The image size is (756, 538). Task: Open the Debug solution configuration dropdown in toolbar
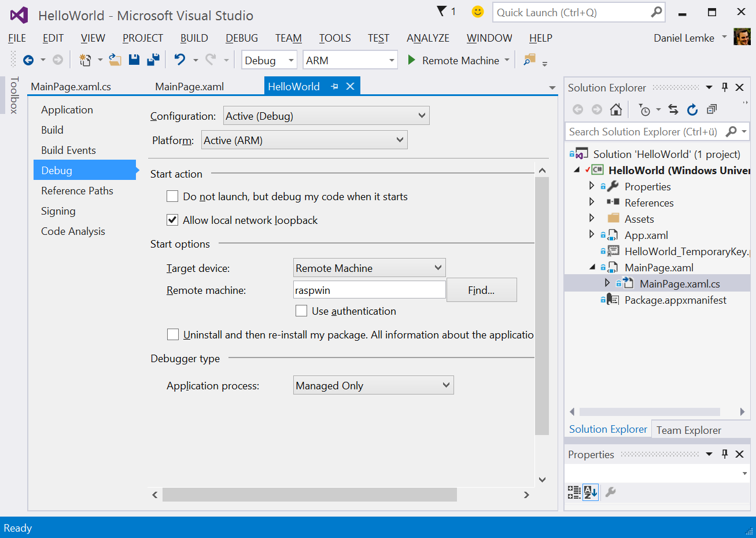269,60
